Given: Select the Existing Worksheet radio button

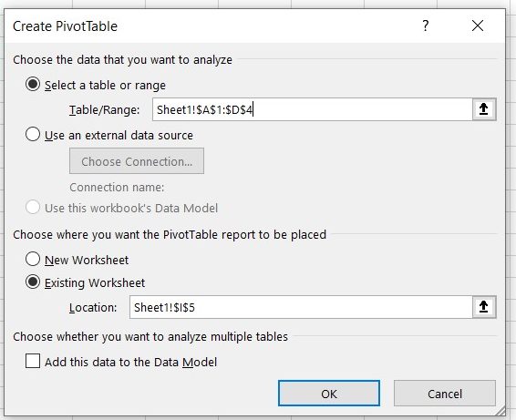Looking at the screenshot, I should (33, 282).
